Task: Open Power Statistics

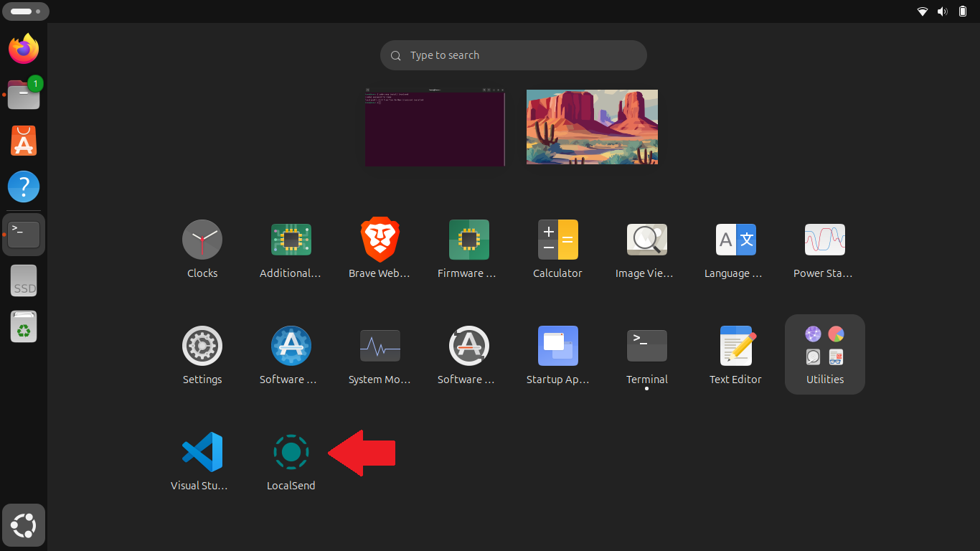Action: [x=824, y=240]
